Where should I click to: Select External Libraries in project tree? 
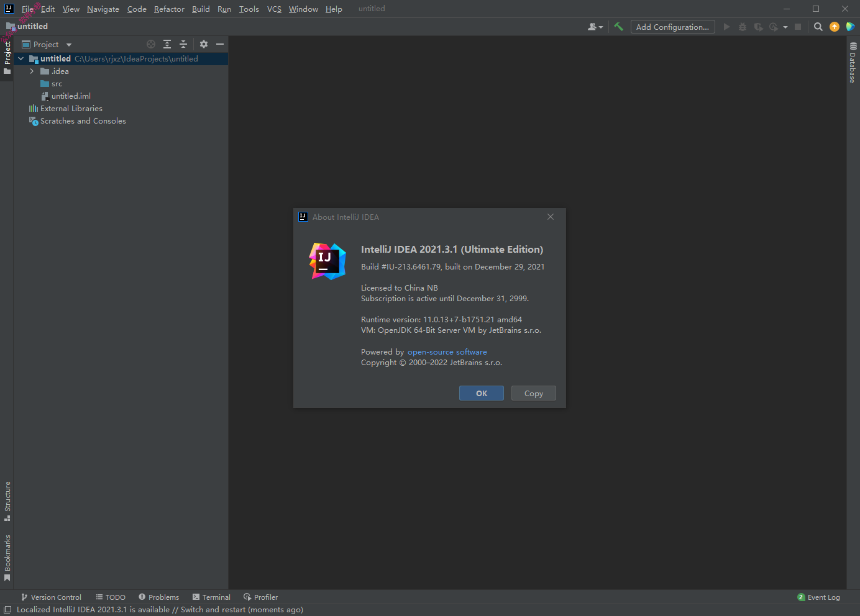point(71,109)
